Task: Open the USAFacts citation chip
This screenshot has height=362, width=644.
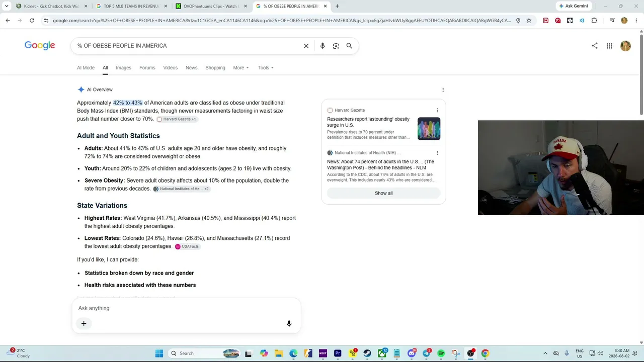Action: 187,246
